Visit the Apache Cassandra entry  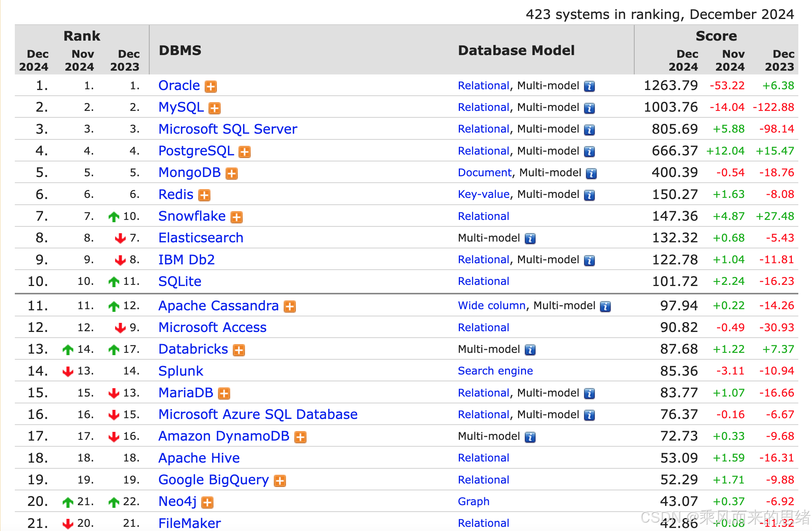point(219,306)
